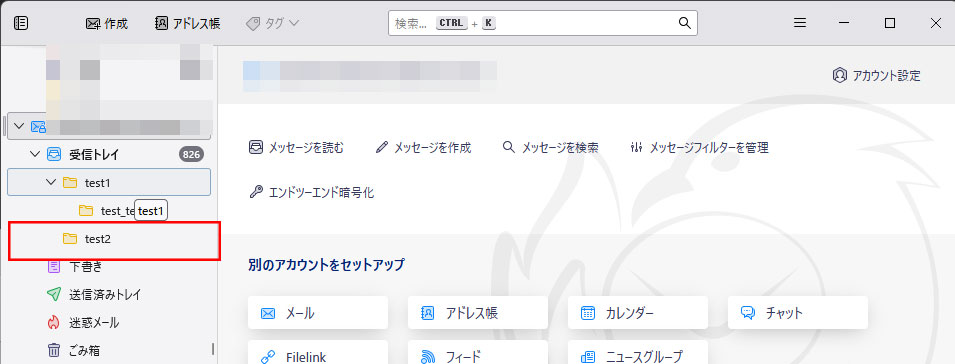Collapse the account tree chevron
This screenshot has height=364, width=955.
pos(19,126)
